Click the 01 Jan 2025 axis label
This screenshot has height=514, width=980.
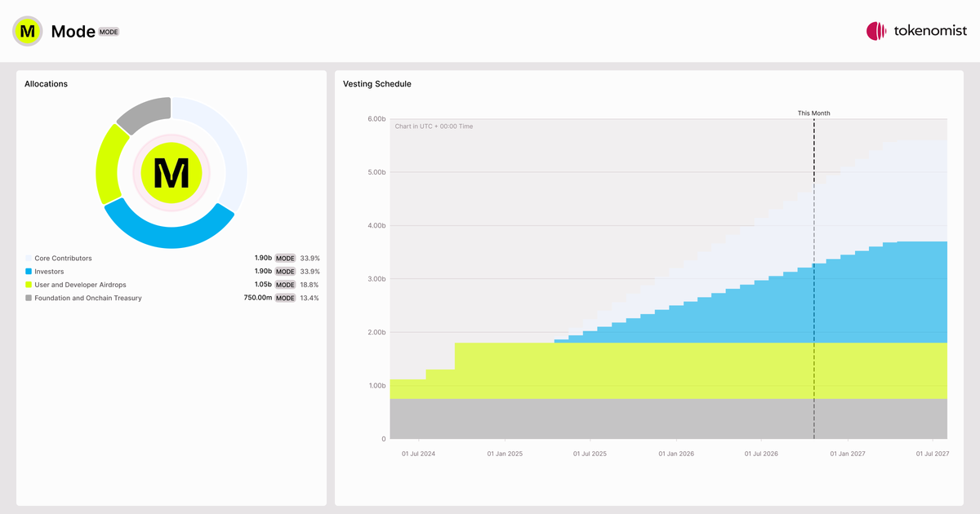point(505,453)
